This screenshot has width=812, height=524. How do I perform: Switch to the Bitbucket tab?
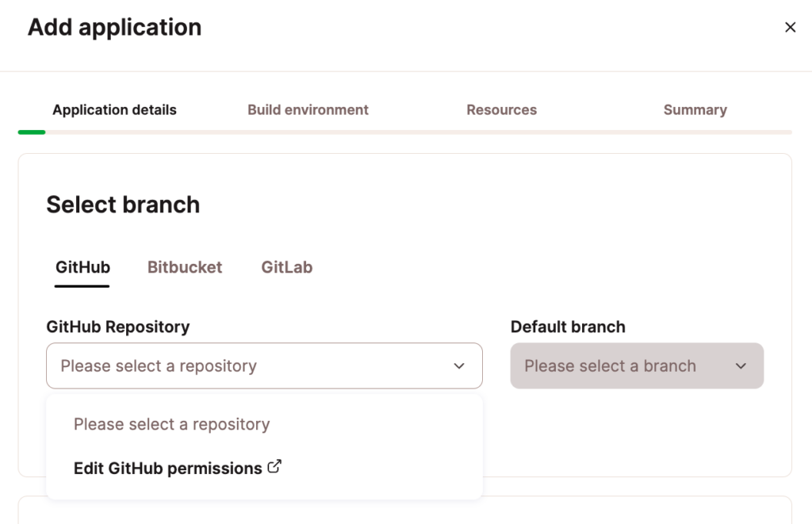click(184, 267)
